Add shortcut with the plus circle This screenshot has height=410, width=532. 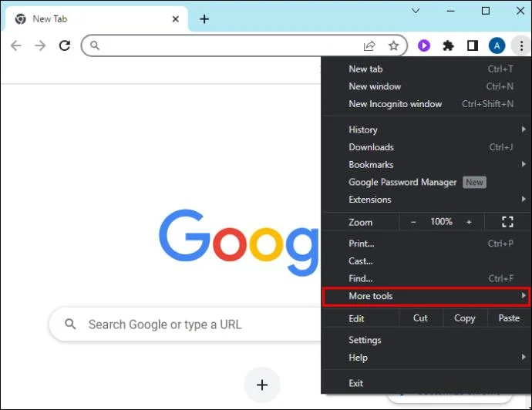pyautogui.click(x=262, y=385)
